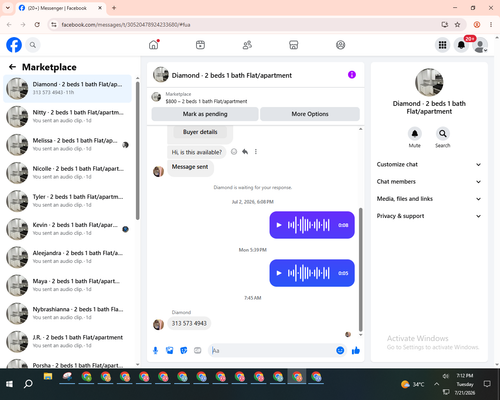React to 'Hi, is this available?' message
The image size is (500, 400).
point(234,152)
